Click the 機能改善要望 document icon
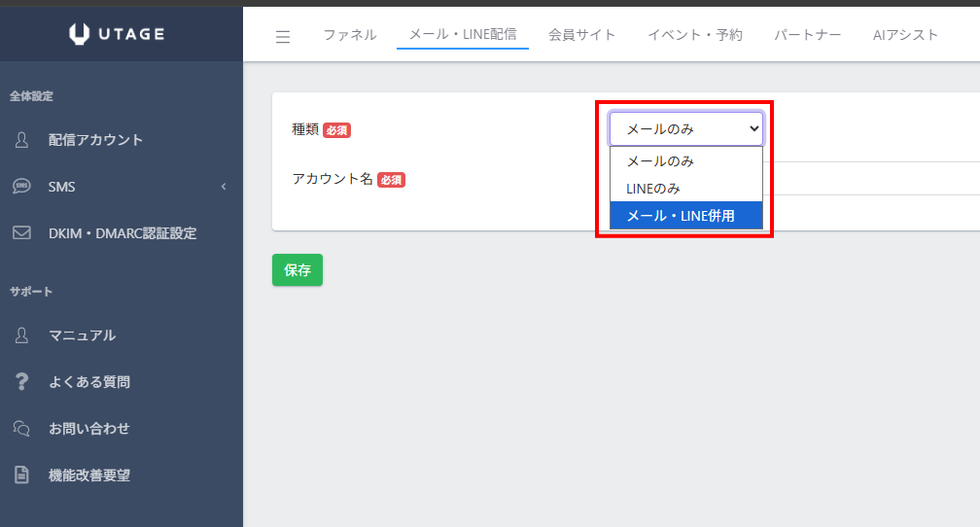Viewport: 980px width, 527px height. click(x=21, y=475)
